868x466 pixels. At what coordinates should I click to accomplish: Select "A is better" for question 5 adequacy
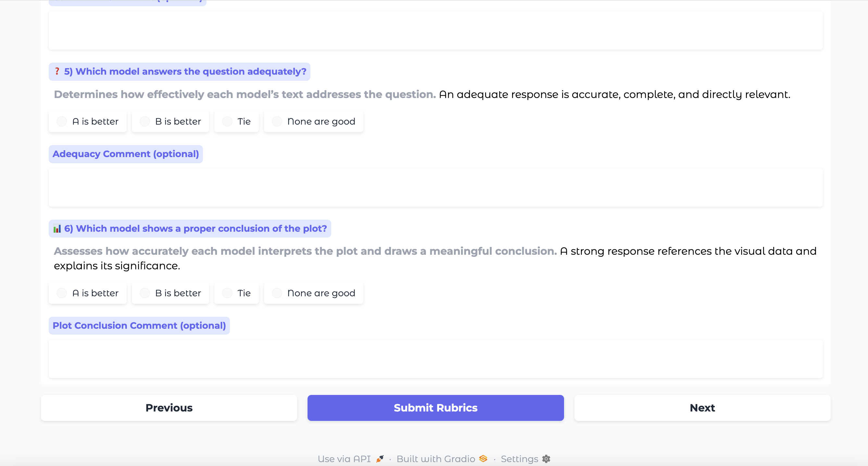(x=62, y=121)
